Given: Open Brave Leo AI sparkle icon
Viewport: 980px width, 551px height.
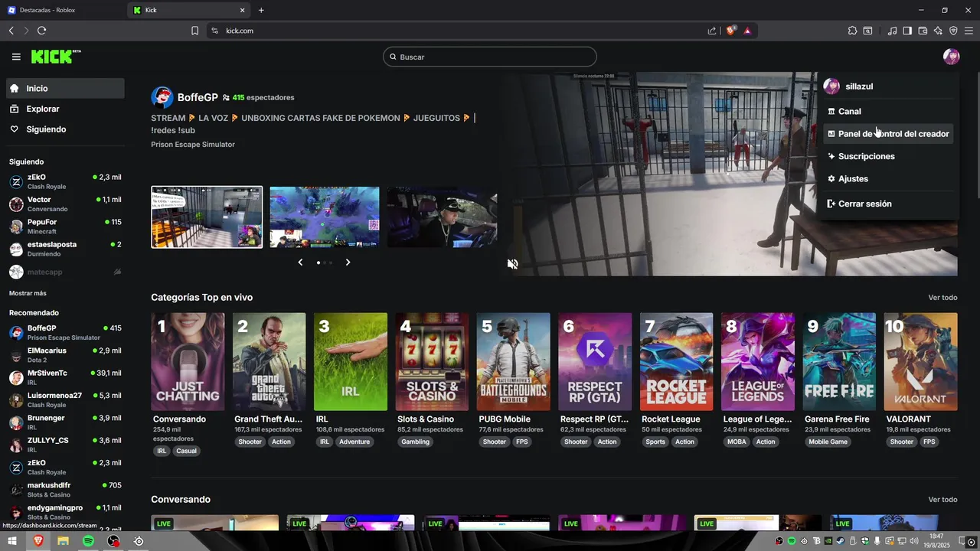Looking at the screenshot, I should point(938,31).
